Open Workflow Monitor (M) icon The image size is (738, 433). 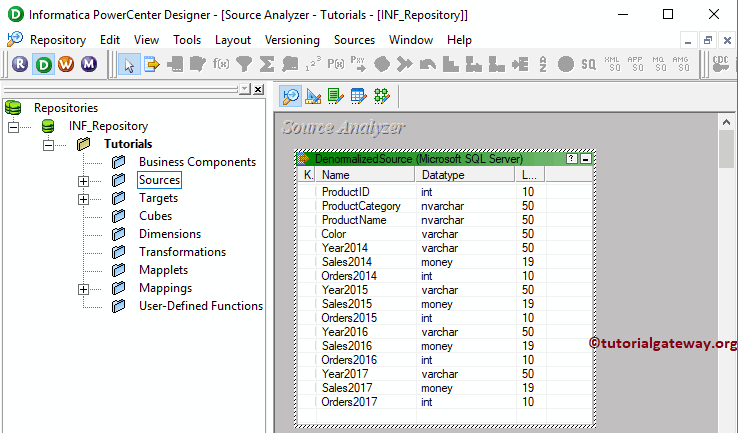(90, 64)
